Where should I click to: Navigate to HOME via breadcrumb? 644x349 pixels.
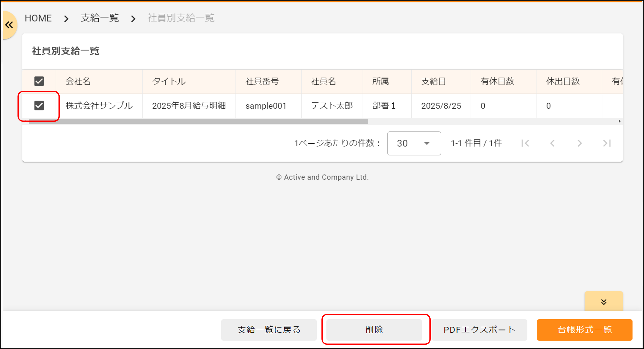pyautogui.click(x=38, y=18)
